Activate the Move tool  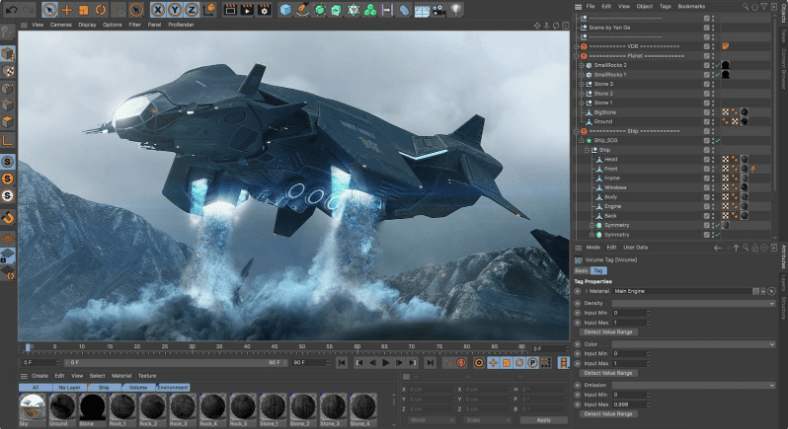[x=66, y=10]
